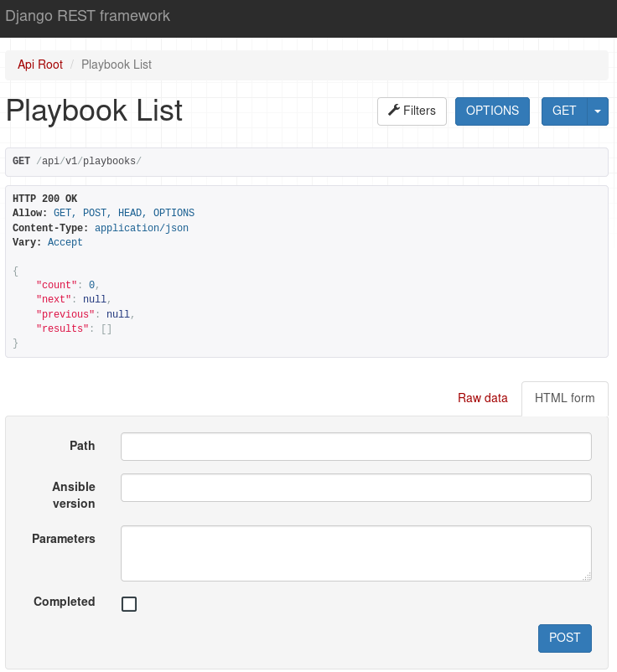Click the Playbook List breadcrumb item
Viewport: 617px width, 672px height.
117,65
